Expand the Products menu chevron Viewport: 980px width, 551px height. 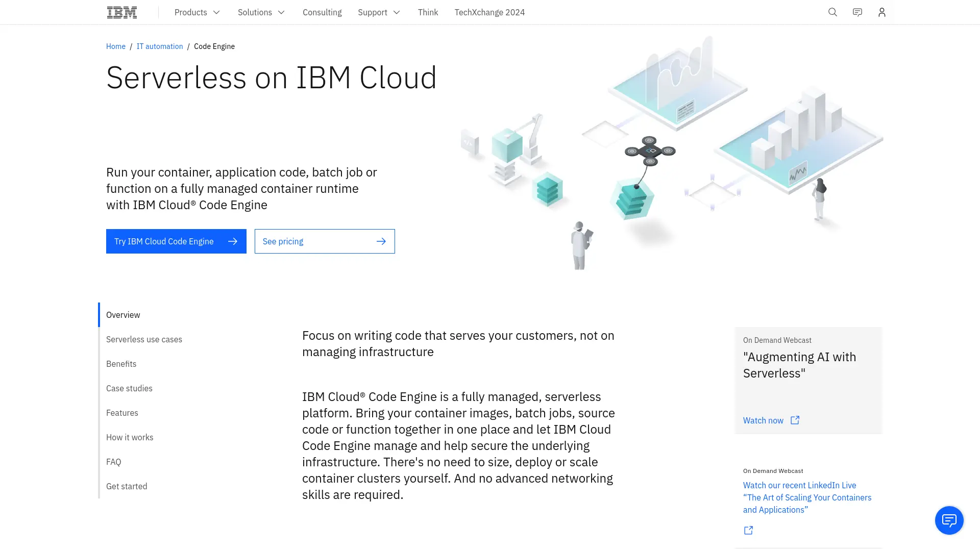(216, 12)
